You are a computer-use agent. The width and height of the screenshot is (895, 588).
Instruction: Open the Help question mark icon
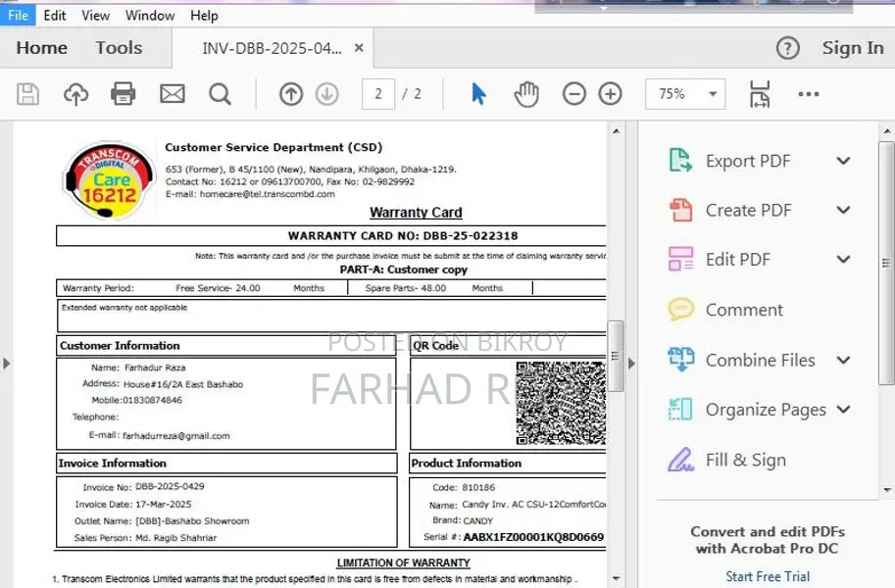tap(788, 49)
